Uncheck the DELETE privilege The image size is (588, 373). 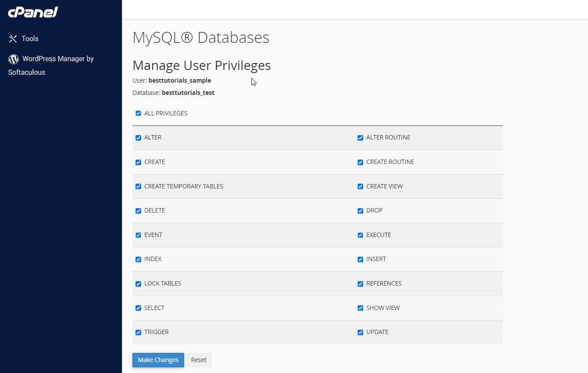(x=138, y=211)
